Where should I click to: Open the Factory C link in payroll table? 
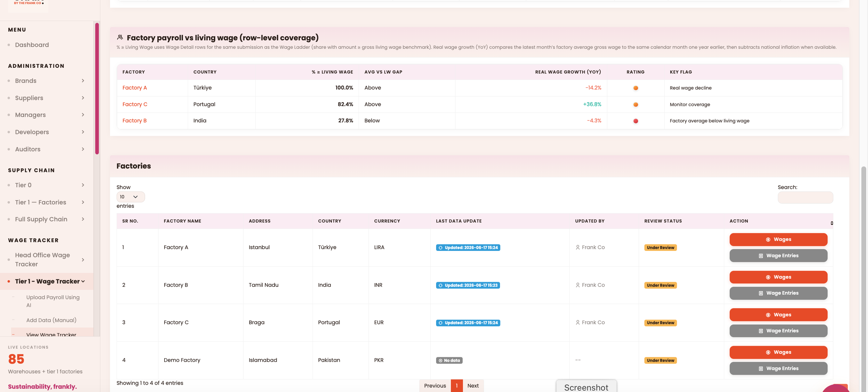[135, 104]
